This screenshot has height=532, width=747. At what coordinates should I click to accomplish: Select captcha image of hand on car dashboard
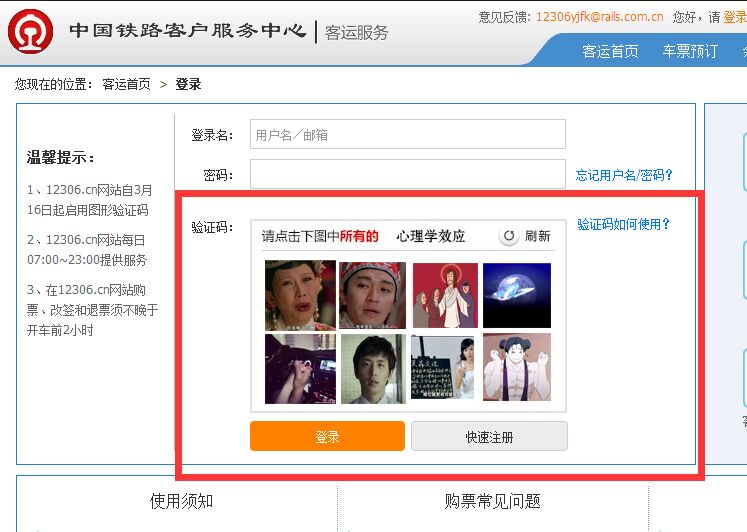pos(300,369)
